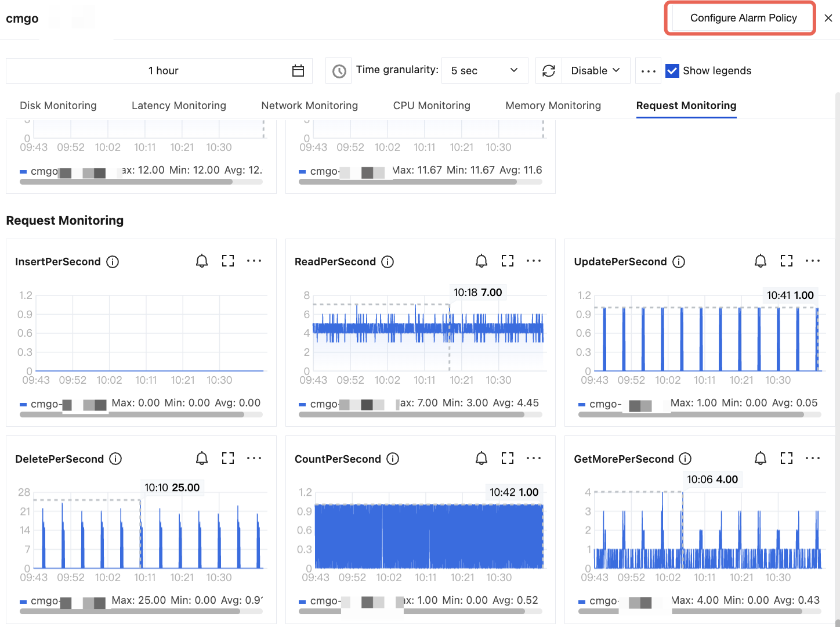Image resolution: width=840 pixels, height=627 pixels.
Task: Click alarm bell icon on DeletePerSecond chart
Action: tap(202, 459)
